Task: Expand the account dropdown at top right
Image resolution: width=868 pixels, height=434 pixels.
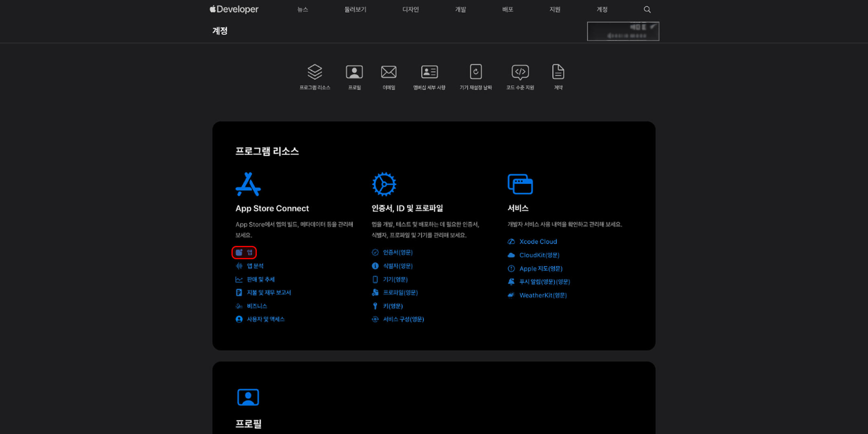Action: click(623, 31)
